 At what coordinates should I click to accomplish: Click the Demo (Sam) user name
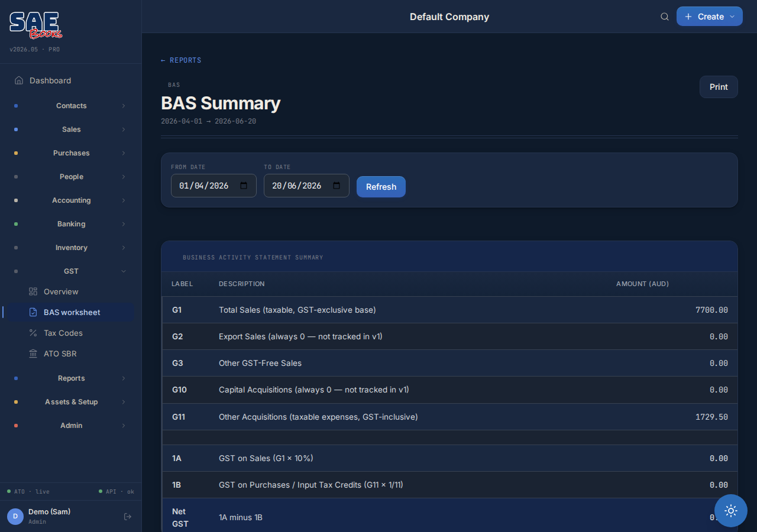coord(49,512)
